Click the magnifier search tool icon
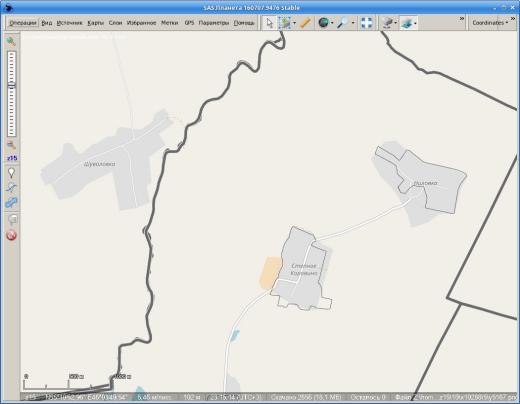 click(x=342, y=23)
